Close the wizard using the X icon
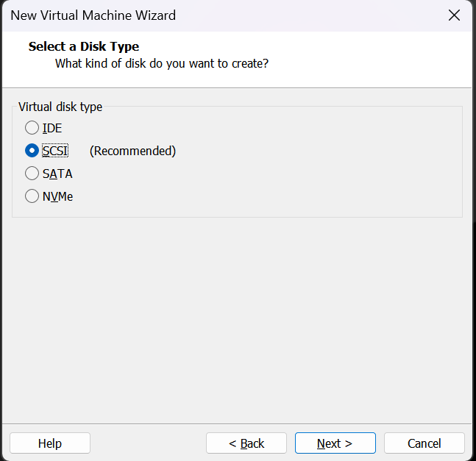The image size is (476, 461). (454, 15)
